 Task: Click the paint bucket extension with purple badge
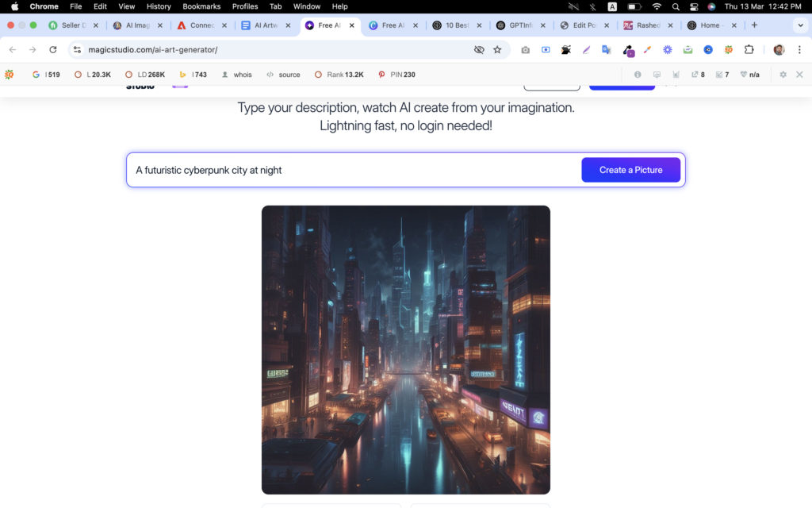pos(627,50)
